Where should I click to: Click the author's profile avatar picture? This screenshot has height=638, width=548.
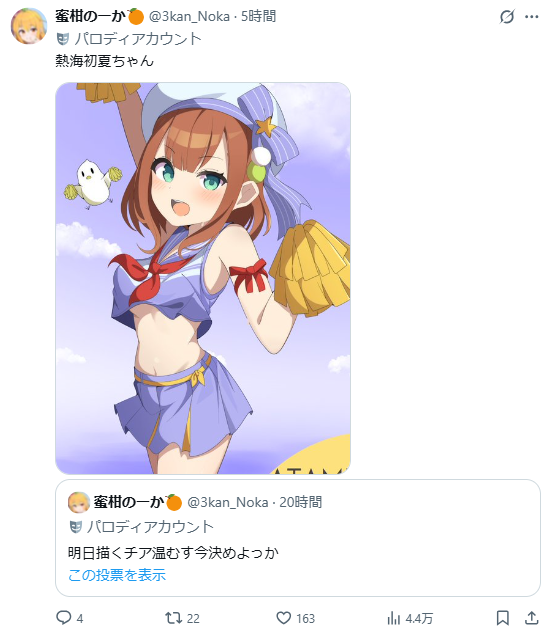(29, 26)
